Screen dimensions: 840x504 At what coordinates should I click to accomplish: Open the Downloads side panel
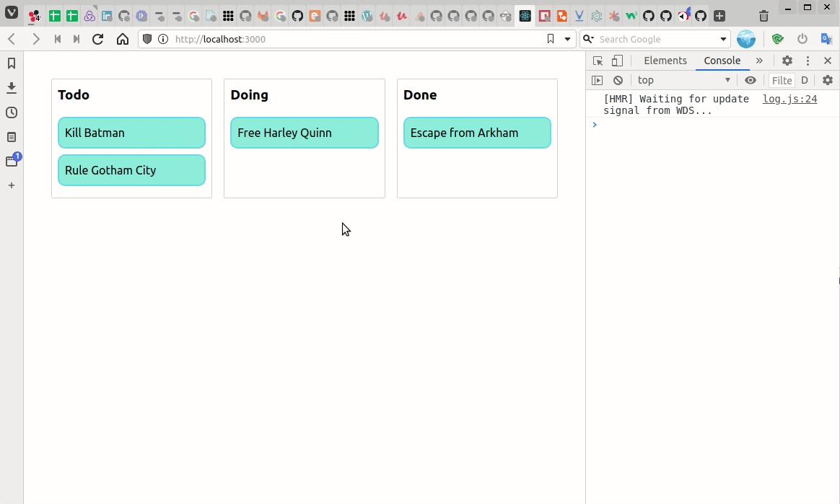click(12, 88)
